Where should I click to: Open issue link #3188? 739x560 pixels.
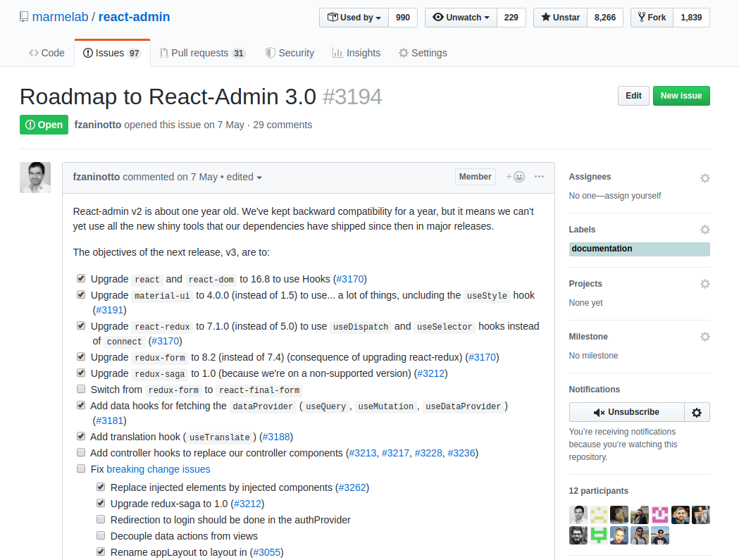point(276,437)
